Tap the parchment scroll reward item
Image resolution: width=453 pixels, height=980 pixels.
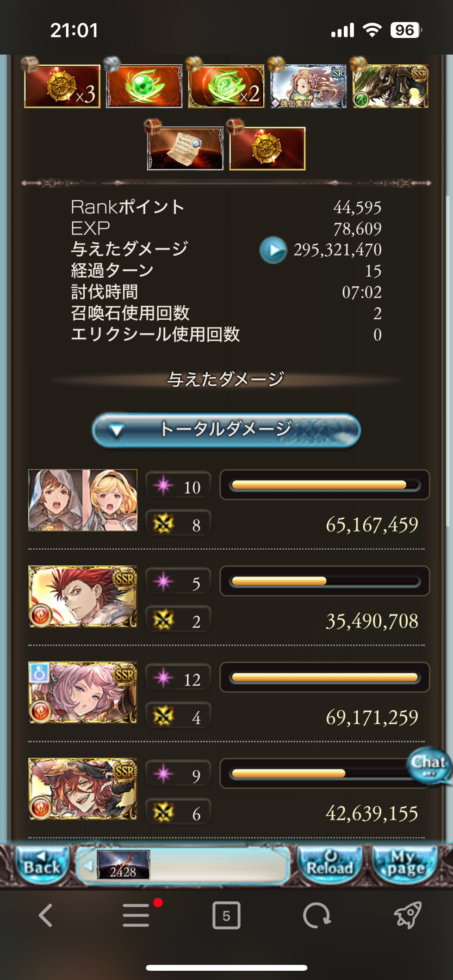click(185, 149)
